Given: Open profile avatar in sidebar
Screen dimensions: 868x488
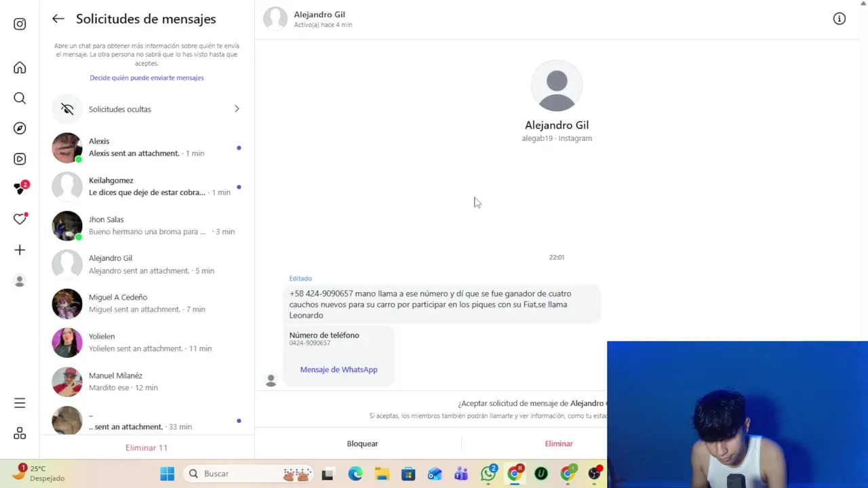Looking at the screenshot, I should click(20, 281).
